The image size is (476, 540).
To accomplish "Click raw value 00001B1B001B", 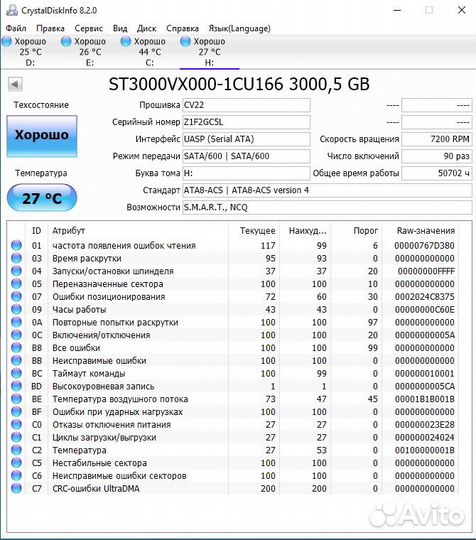I will [425, 399].
